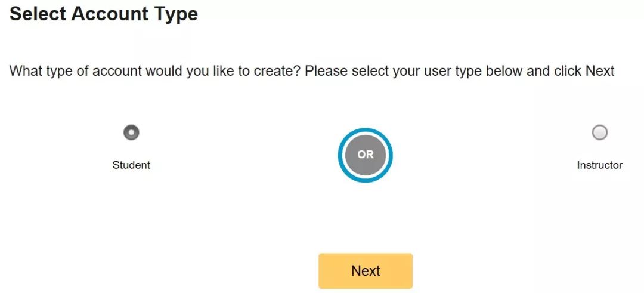The height and width of the screenshot is (293, 644).
Task: Click the Next button
Action: coord(366,271)
